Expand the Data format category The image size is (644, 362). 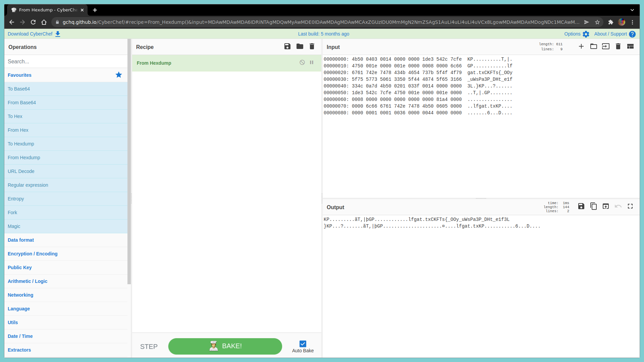tap(21, 240)
